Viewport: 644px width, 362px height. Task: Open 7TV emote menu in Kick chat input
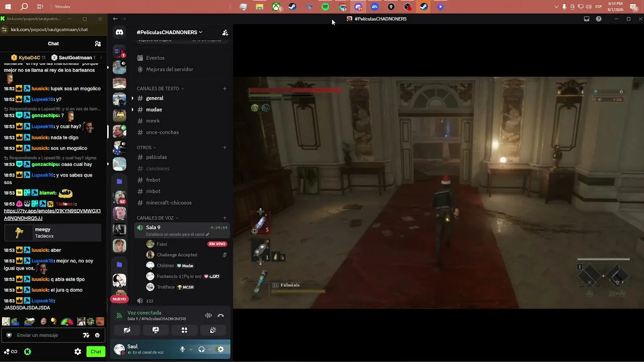(86, 335)
